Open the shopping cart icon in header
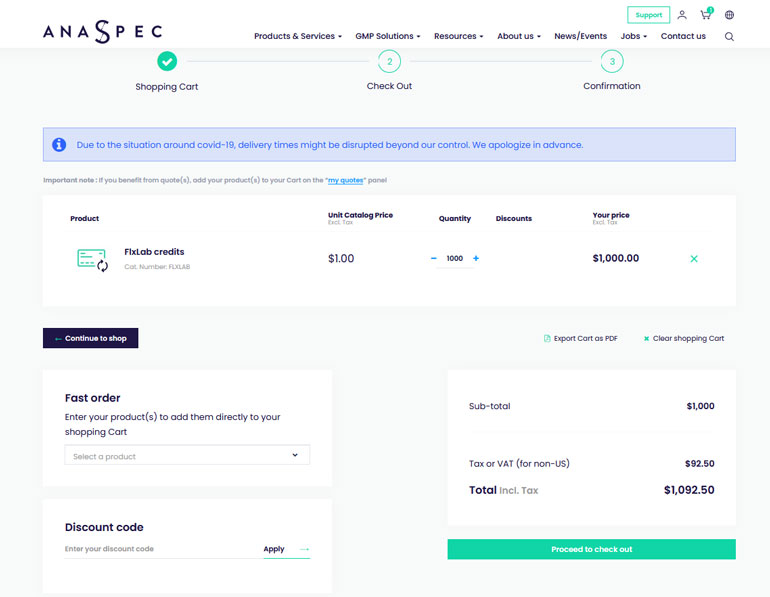This screenshot has width=770, height=597. (706, 14)
